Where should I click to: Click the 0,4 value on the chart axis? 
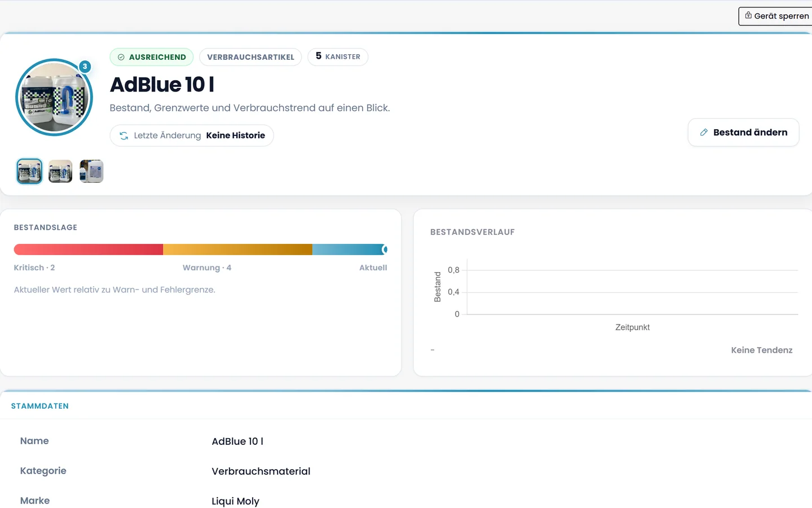point(454,292)
